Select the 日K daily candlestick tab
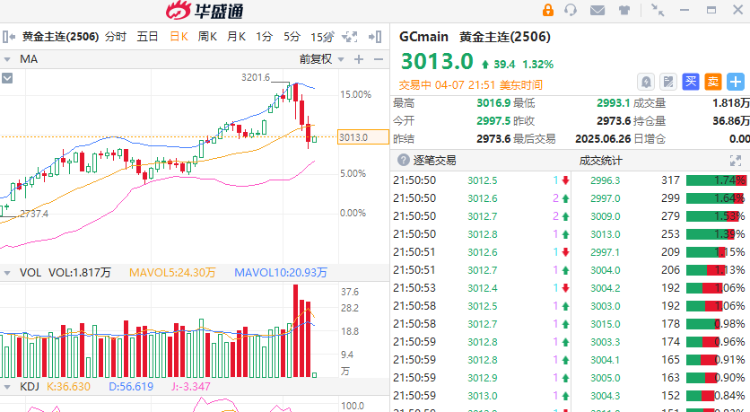Image resolution: width=750 pixels, height=412 pixels. click(x=179, y=37)
